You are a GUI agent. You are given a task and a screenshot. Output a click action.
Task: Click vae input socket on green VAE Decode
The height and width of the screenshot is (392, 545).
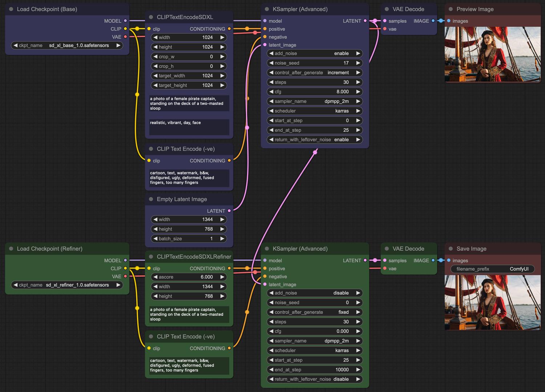pos(385,268)
